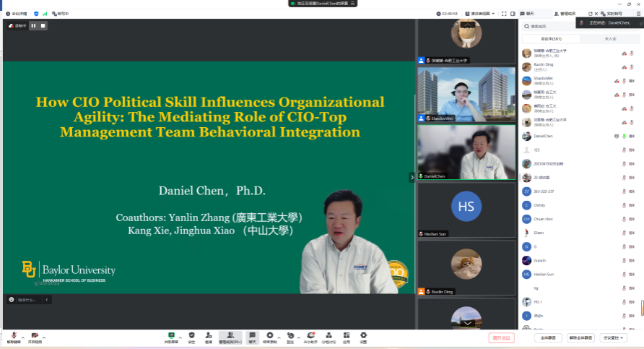This screenshot has width=644, height=349.
Task: Open the Chat icon in bottom toolbar
Action: click(x=253, y=336)
